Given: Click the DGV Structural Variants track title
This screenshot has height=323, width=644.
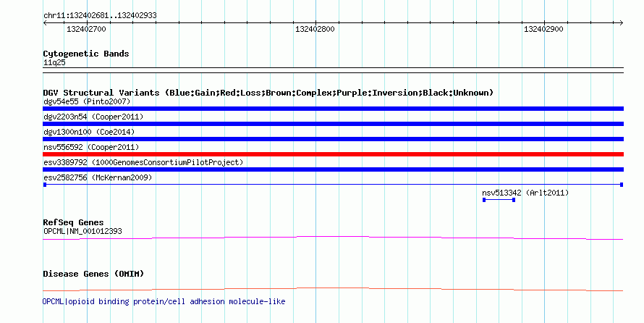Looking at the screenshot, I should point(268,93).
